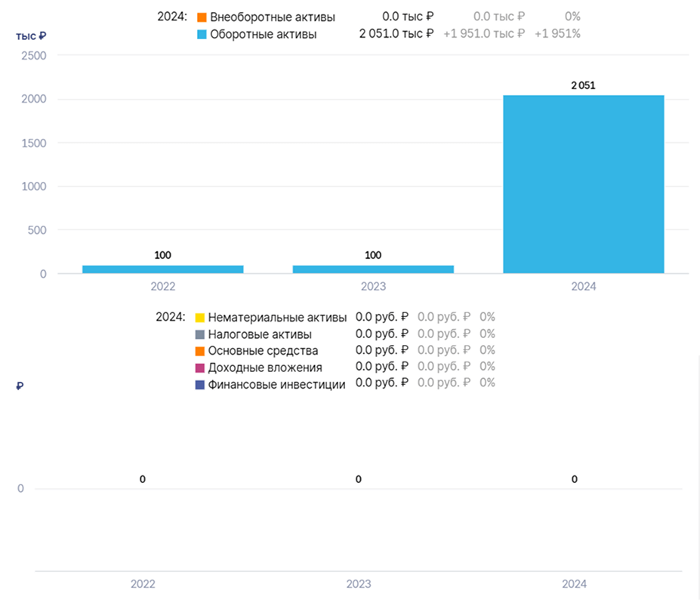This screenshot has width=700, height=600.
Task: Select the 2022 axis label in the bottom chart
Action: click(x=143, y=584)
